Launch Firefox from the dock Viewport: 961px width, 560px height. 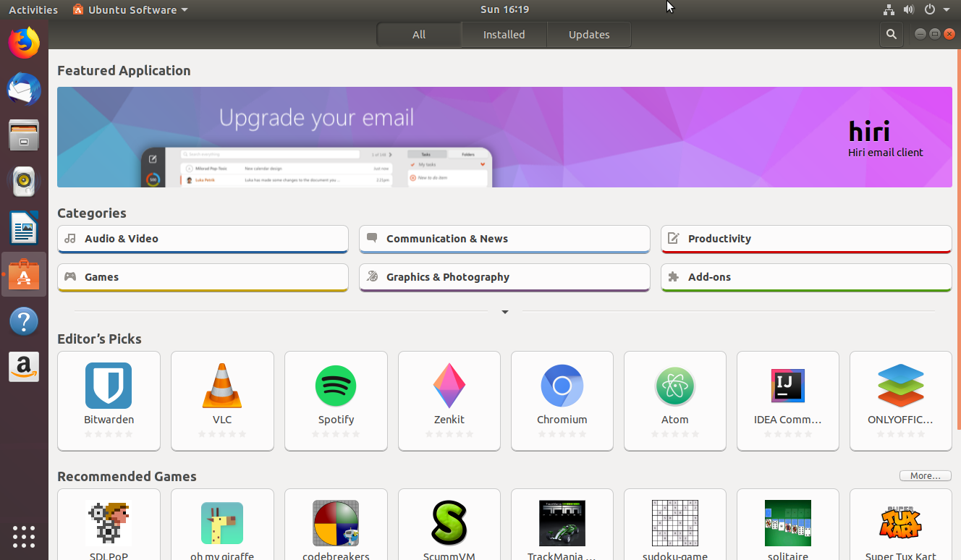[x=24, y=43]
